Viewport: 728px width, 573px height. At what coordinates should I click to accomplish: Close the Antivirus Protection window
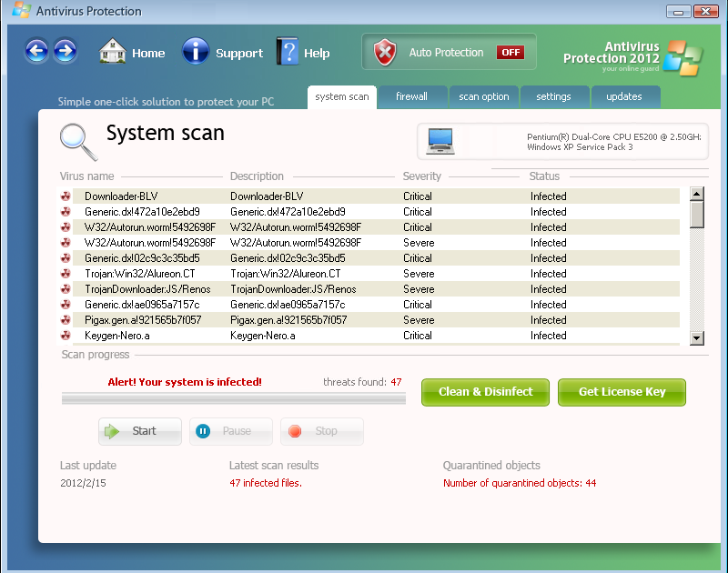point(706,11)
